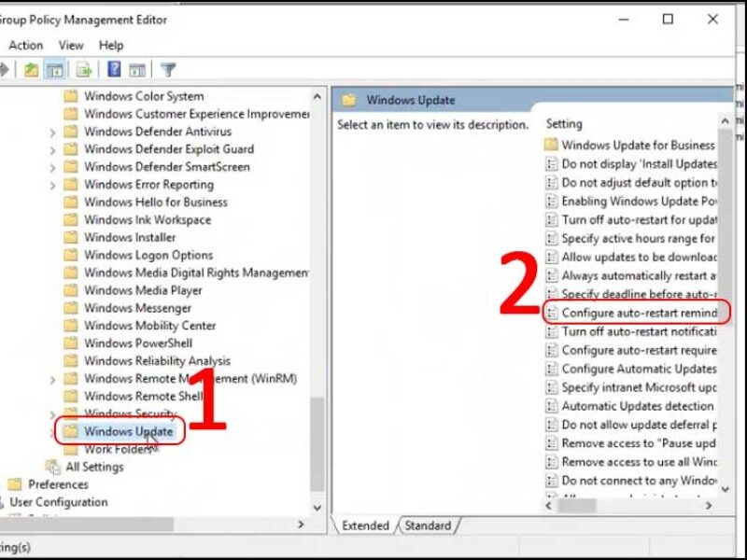747x560 pixels.
Task: Click the Extended tab
Action: 365,525
